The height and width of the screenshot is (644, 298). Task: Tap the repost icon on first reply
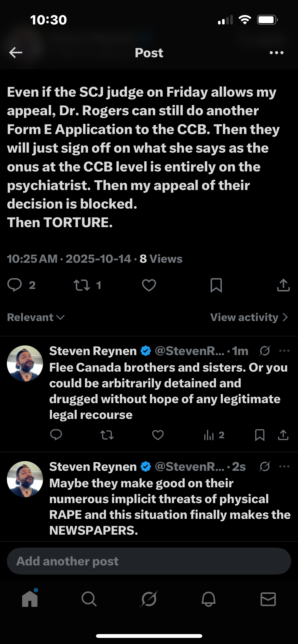[107, 435]
